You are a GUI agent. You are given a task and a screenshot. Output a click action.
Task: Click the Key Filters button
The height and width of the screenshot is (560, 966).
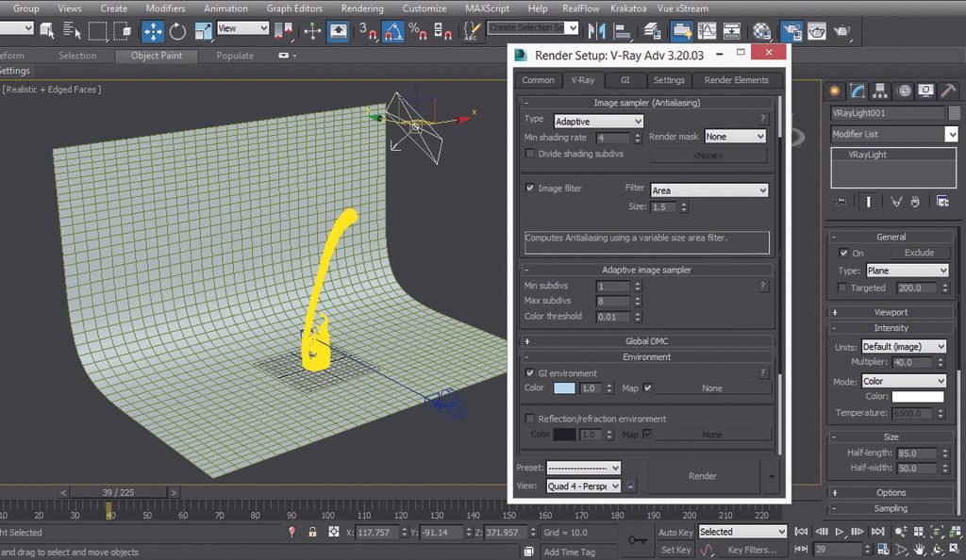point(752,549)
